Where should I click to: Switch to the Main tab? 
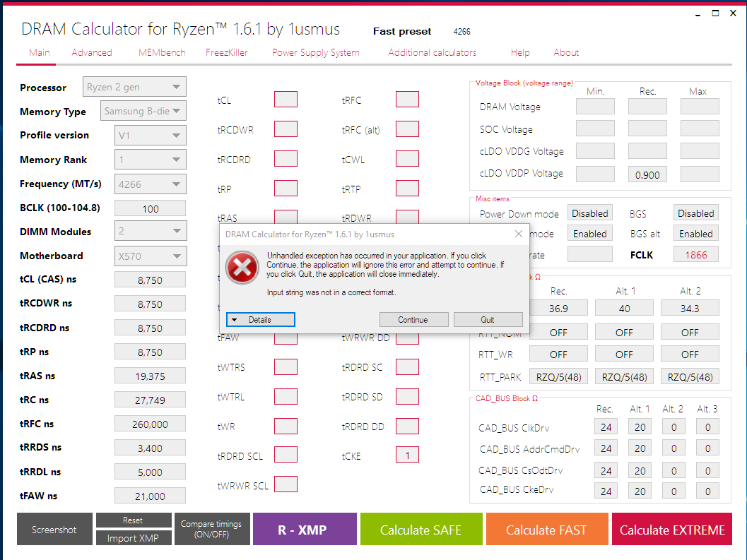click(x=39, y=52)
